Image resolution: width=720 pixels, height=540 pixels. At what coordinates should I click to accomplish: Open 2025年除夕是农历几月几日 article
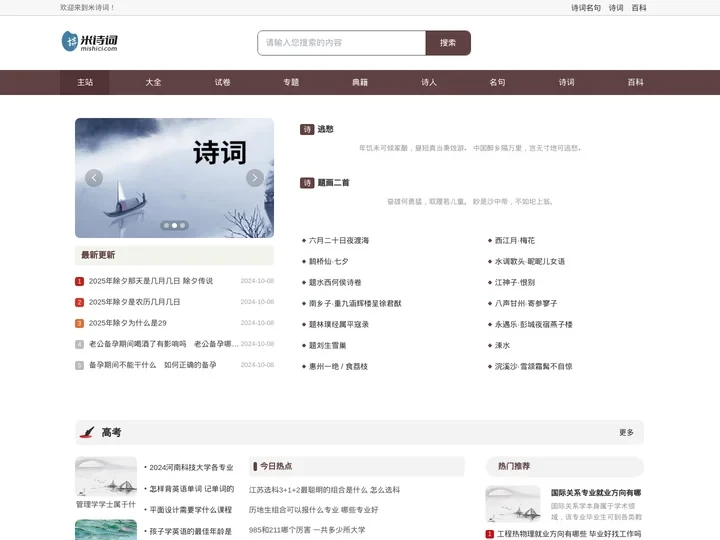pyautogui.click(x=135, y=302)
